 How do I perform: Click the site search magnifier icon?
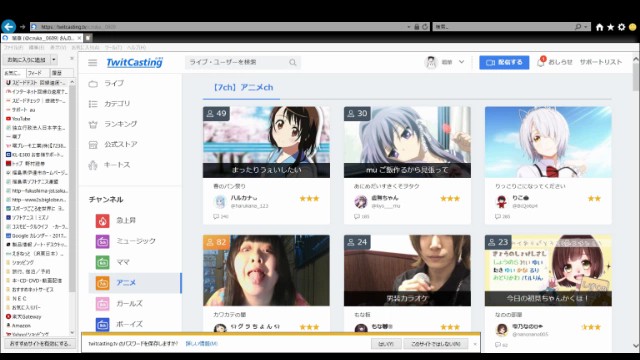(x=293, y=62)
